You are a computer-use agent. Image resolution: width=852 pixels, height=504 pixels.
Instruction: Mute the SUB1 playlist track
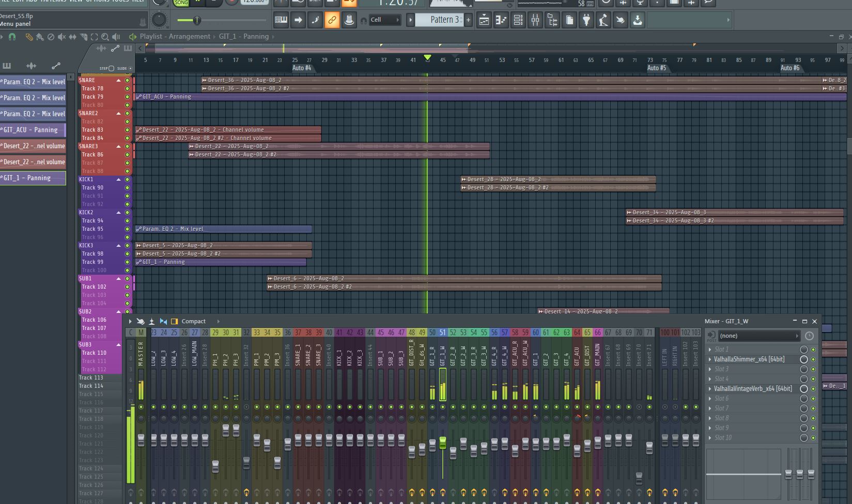tap(127, 279)
